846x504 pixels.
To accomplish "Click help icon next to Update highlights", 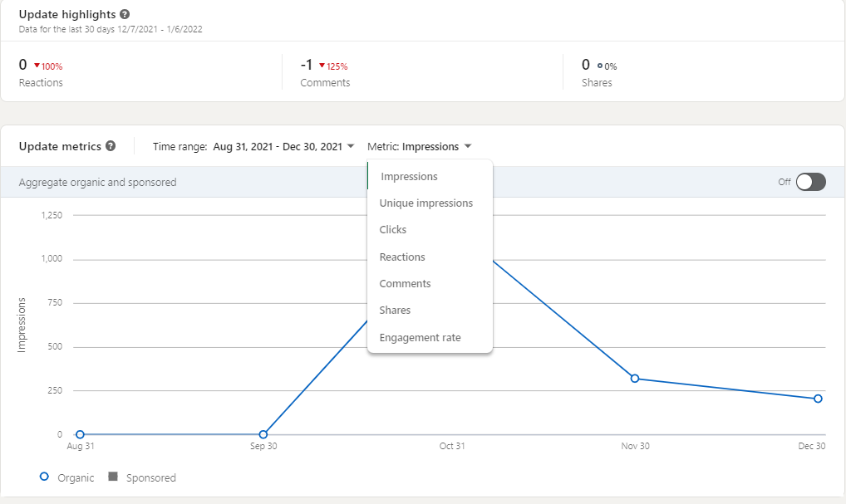I will [x=125, y=15].
